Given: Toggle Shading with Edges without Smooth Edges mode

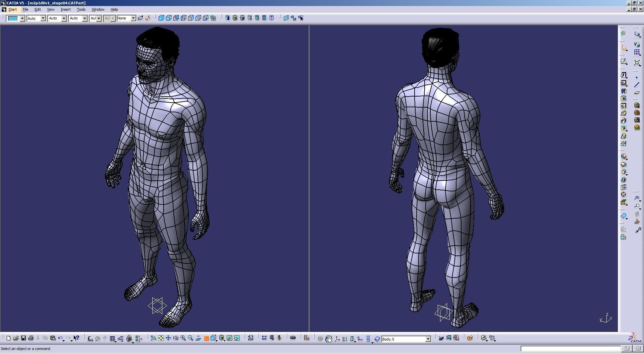Looking at the screenshot, I should click(x=243, y=18).
